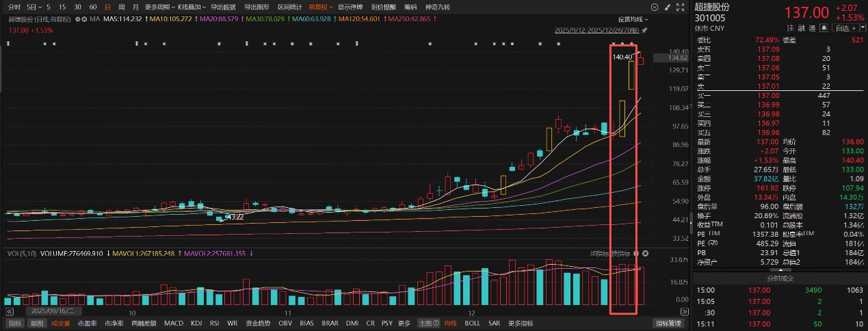The height and width of the screenshot is (331, 868).
Task: Click the 导出数据 export button
Action: pyautogui.click(x=223, y=7)
